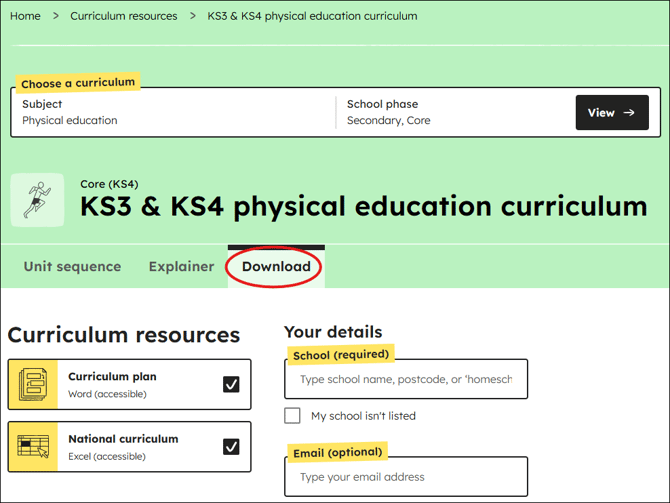The height and width of the screenshot is (503, 670).
Task: Go to the Home breadcrumb link
Action: tap(25, 16)
